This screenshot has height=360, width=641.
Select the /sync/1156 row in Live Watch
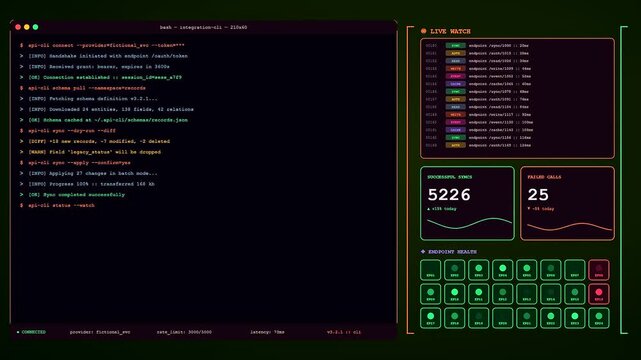[x=517, y=138]
